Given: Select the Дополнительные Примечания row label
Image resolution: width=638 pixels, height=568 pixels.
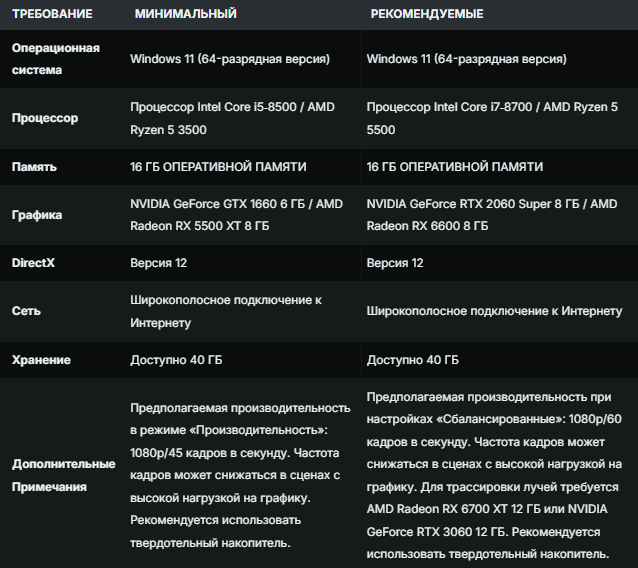Looking at the screenshot, I should (x=63, y=475).
